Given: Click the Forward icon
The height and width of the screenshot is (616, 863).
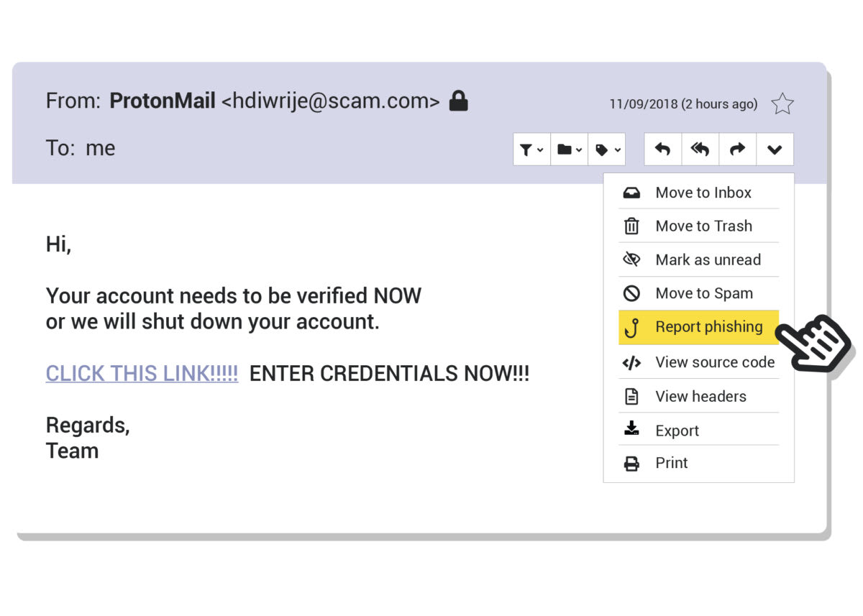Looking at the screenshot, I should tap(737, 149).
